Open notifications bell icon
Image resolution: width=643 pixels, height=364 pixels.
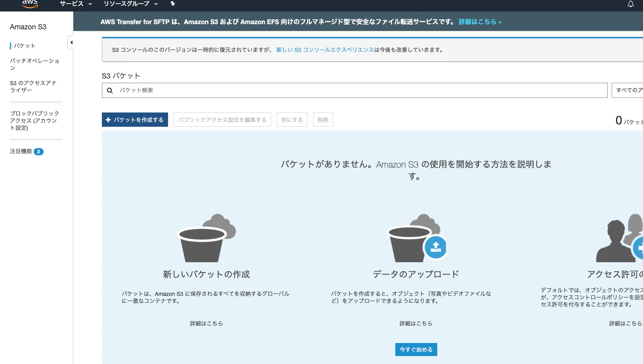[630, 4]
